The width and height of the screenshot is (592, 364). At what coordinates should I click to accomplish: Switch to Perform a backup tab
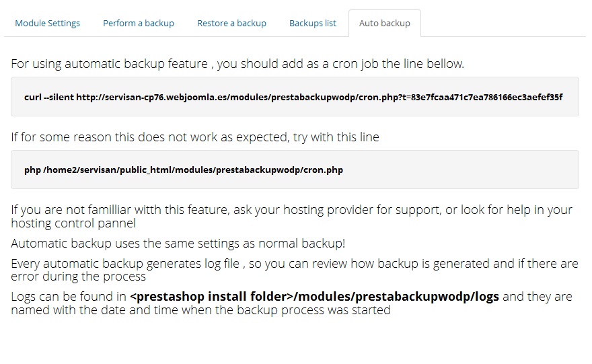point(139,24)
